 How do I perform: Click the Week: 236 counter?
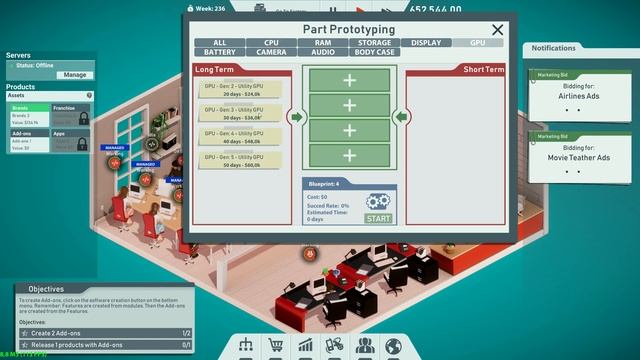coord(210,9)
